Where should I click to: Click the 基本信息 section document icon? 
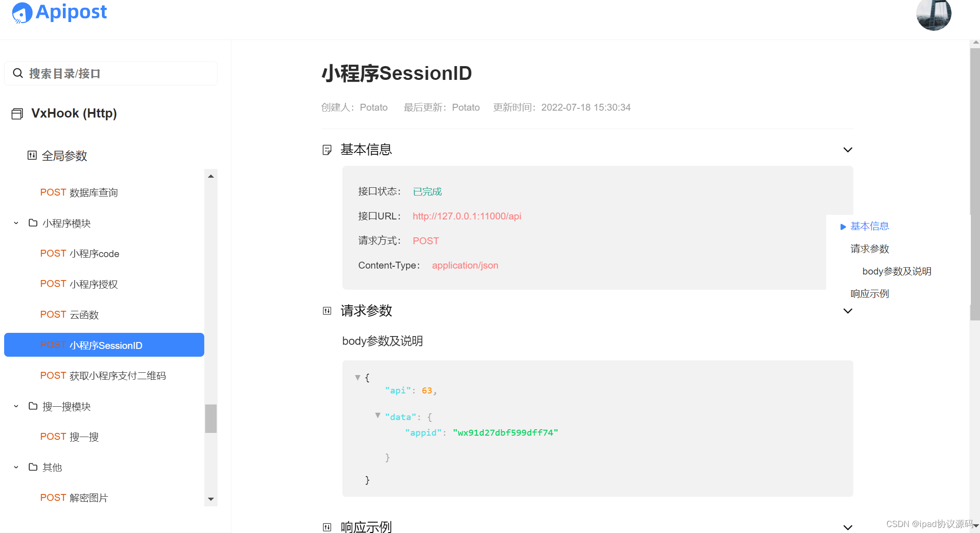click(x=327, y=150)
